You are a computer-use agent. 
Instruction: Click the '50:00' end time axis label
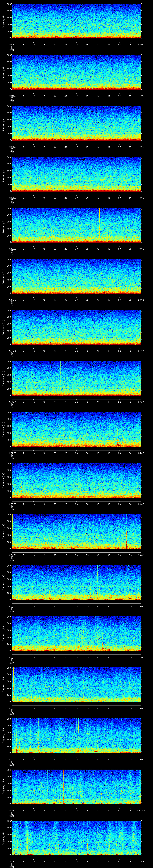141,300
